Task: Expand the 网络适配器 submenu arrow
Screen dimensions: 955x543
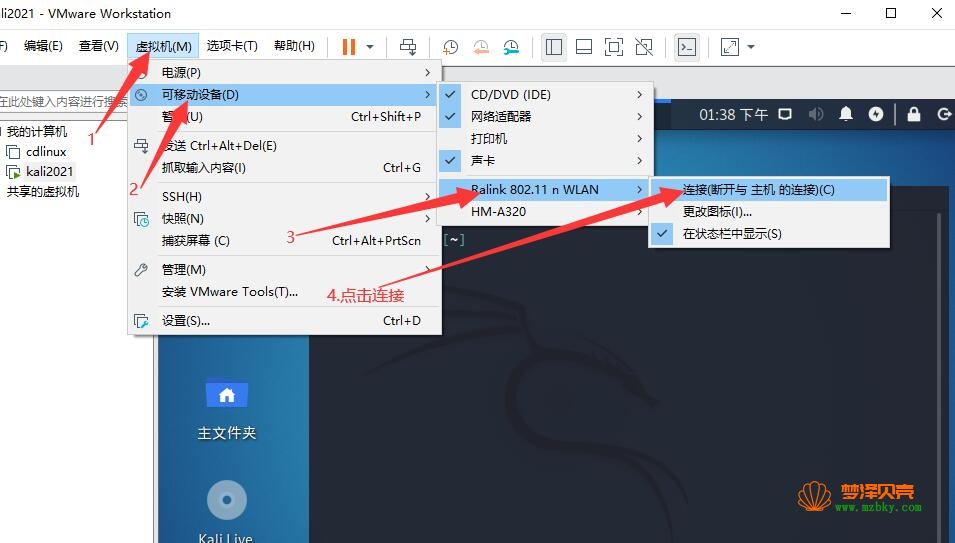Action: point(639,116)
